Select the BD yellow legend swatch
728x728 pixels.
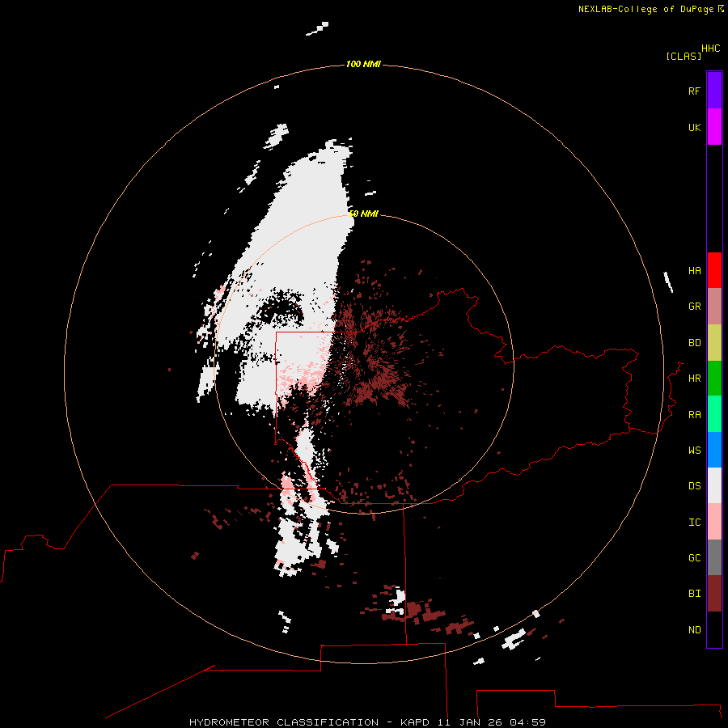click(714, 343)
